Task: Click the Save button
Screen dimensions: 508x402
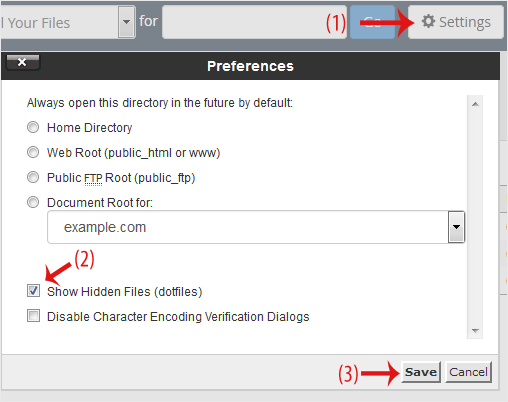Action: tap(421, 372)
